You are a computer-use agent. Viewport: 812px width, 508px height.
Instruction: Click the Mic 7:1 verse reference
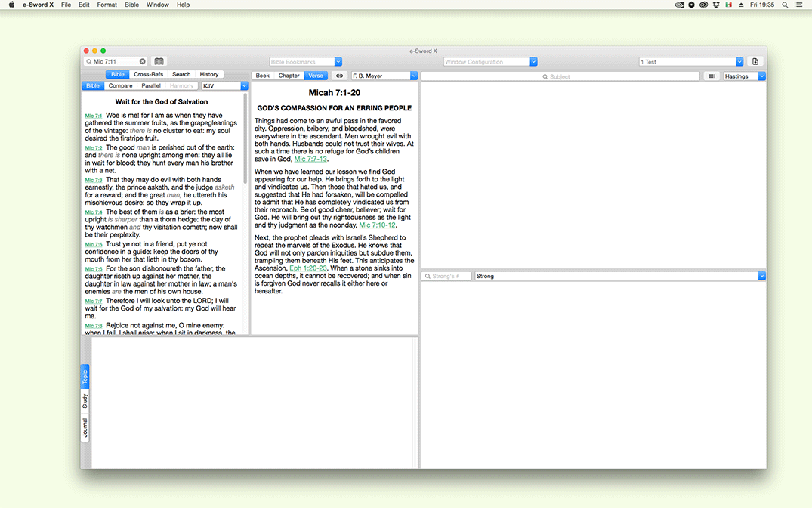[x=93, y=116]
